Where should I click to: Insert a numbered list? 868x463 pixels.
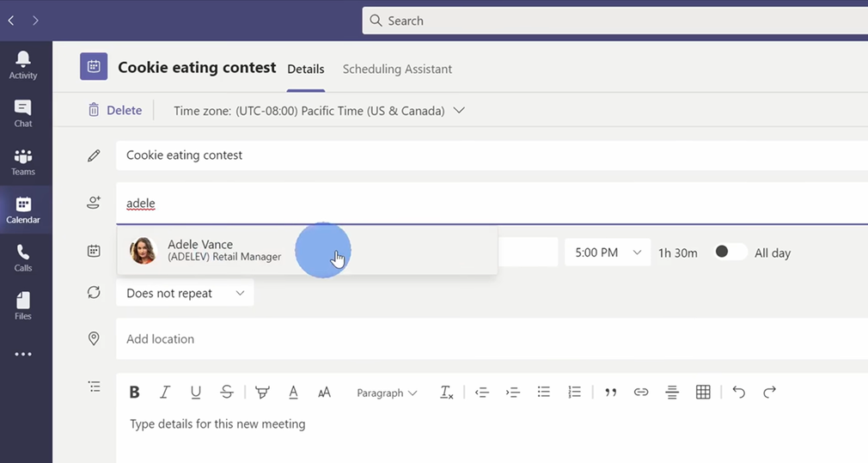(575, 393)
